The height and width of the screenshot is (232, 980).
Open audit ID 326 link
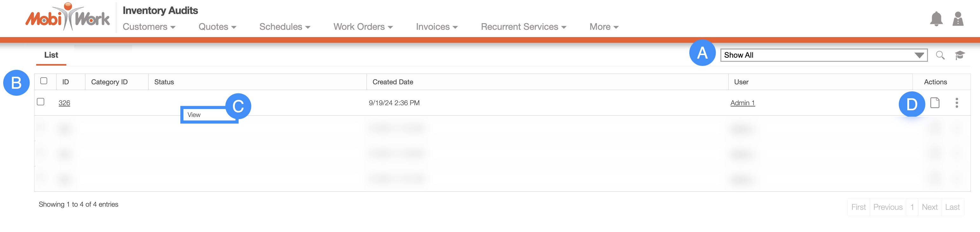pos(64,103)
